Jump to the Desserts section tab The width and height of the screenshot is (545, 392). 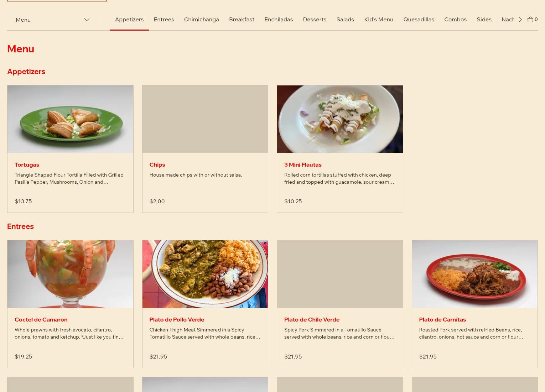click(x=315, y=20)
